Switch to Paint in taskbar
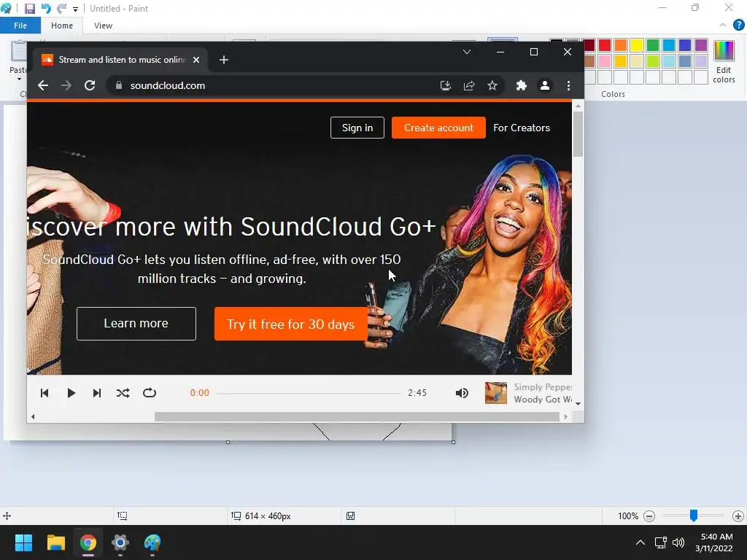The image size is (747, 560). coord(152,542)
